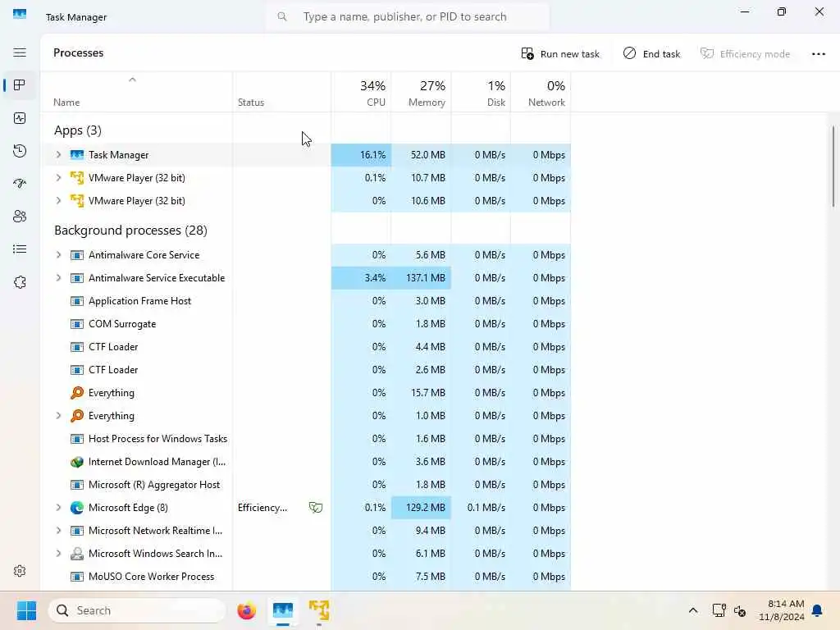
Task: Click the network status tray icon
Action: (x=719, y=610)
